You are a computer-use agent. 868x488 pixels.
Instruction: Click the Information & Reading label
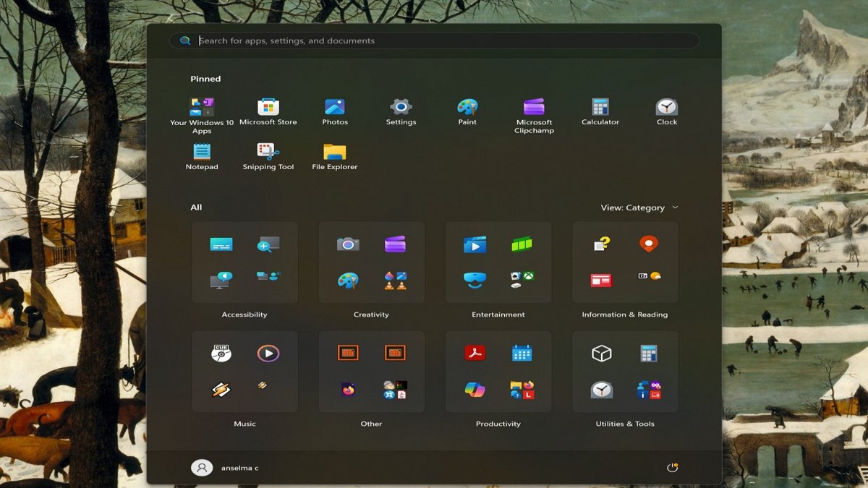pos(625,314)
